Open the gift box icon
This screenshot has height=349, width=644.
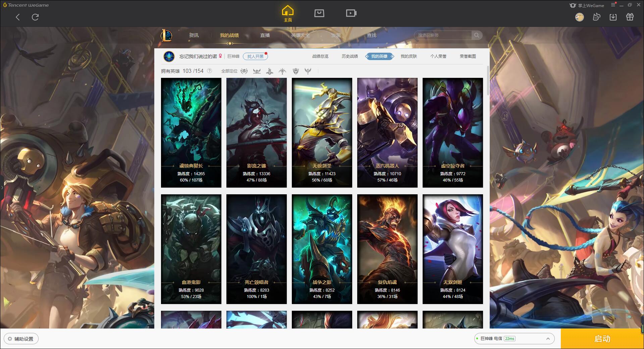tap(630, 17)
